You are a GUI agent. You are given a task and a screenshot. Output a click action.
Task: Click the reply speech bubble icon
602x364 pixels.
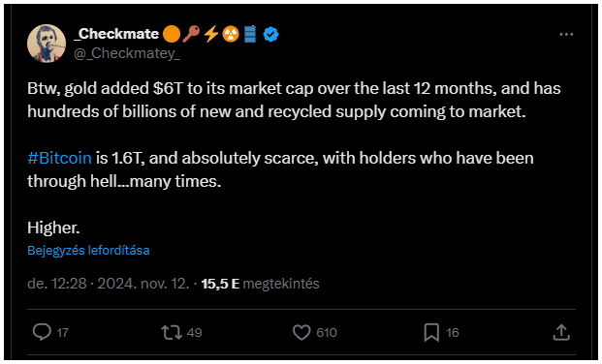pyautogui.click(x=42, y=332)
